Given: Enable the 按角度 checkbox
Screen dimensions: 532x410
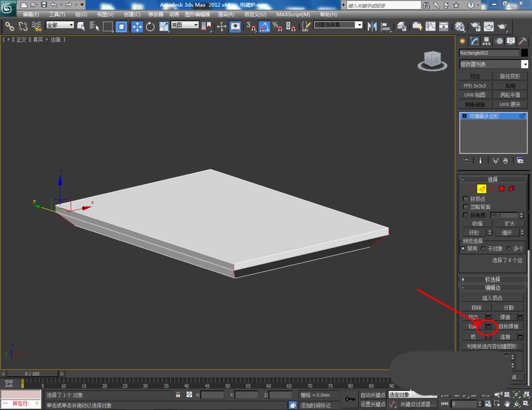Looking at the screenshot, I should click(x=465, y=215).
